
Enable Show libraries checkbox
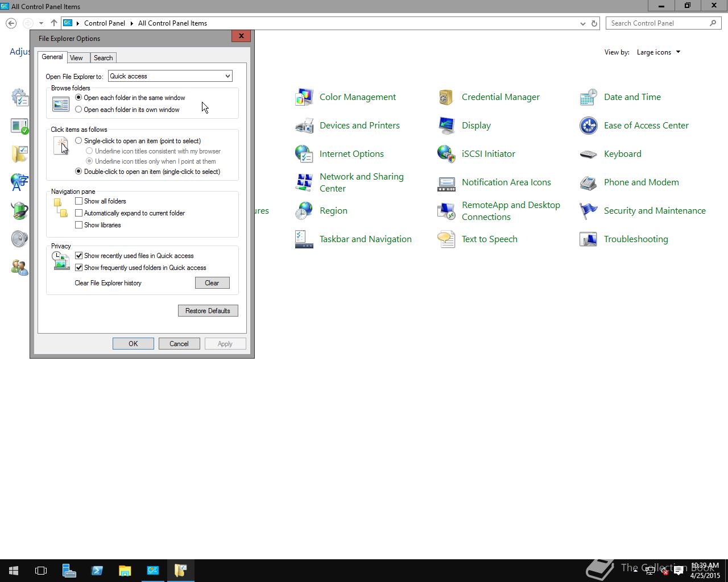(79, 225)
